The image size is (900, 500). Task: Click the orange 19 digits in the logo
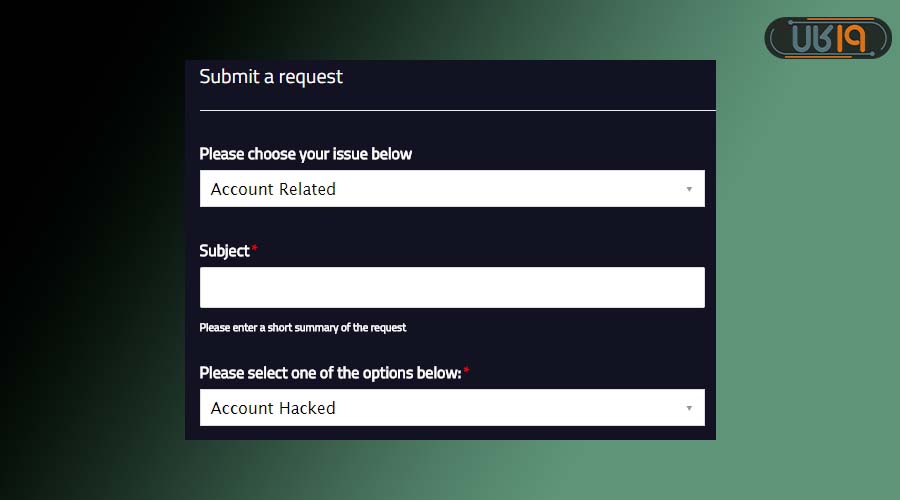(x=851, y=38)
